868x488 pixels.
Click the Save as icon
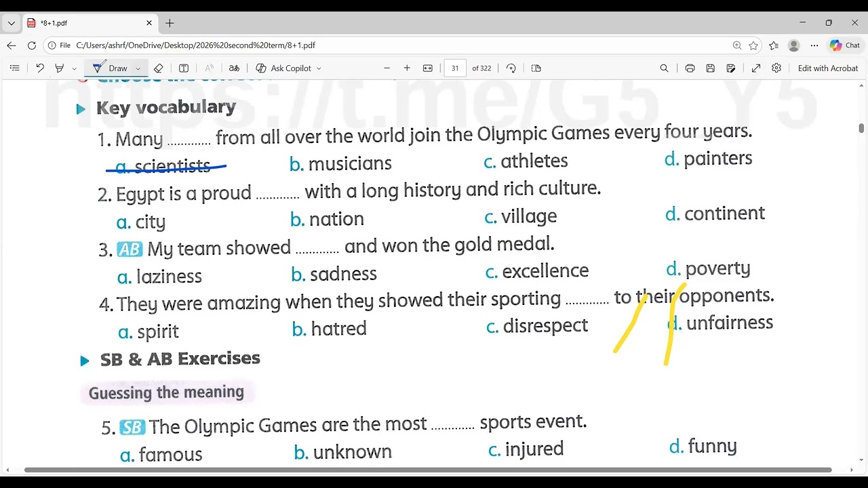(x=731, y=68)
